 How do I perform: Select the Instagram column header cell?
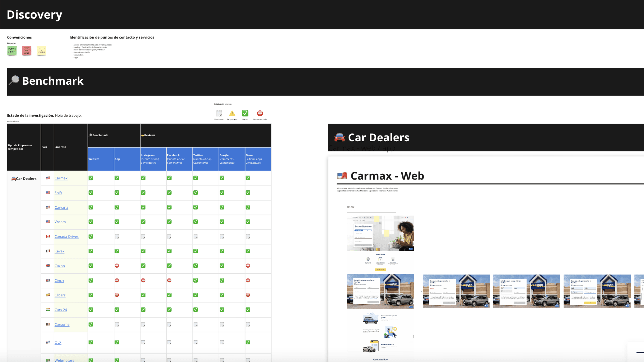[153, 159]
